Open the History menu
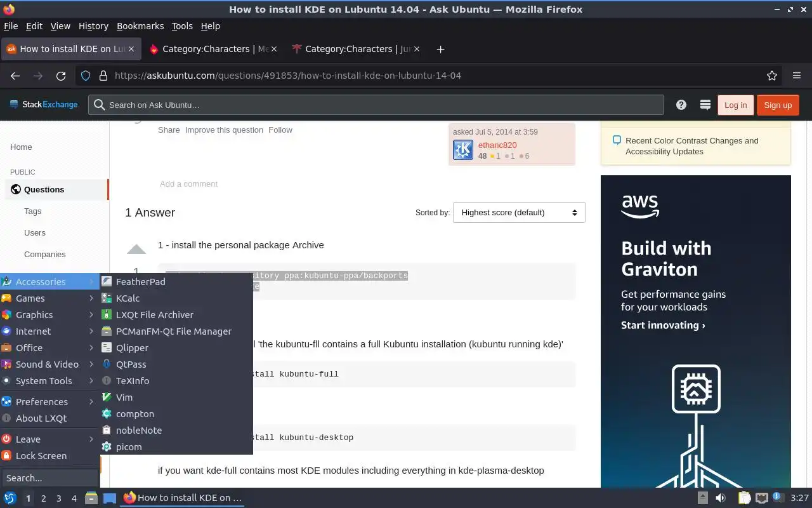This screenshot has height=508, width=812. [x=93, y=26]
